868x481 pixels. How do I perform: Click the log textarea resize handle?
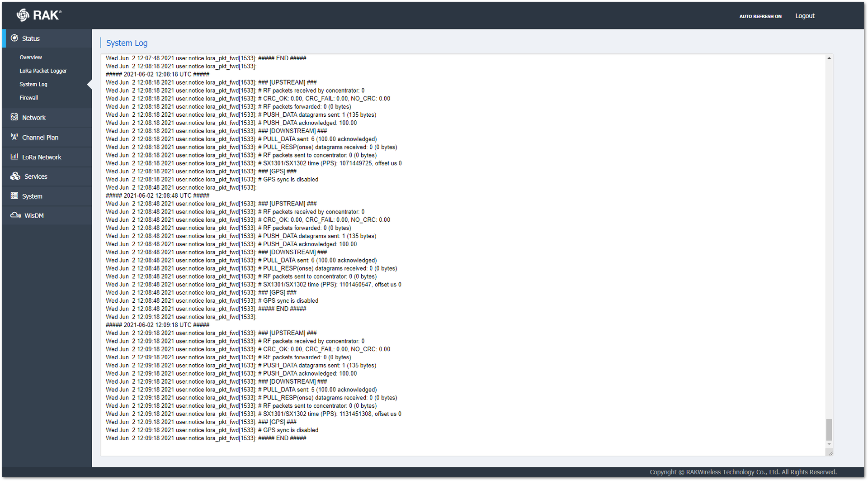click(830, 453)
